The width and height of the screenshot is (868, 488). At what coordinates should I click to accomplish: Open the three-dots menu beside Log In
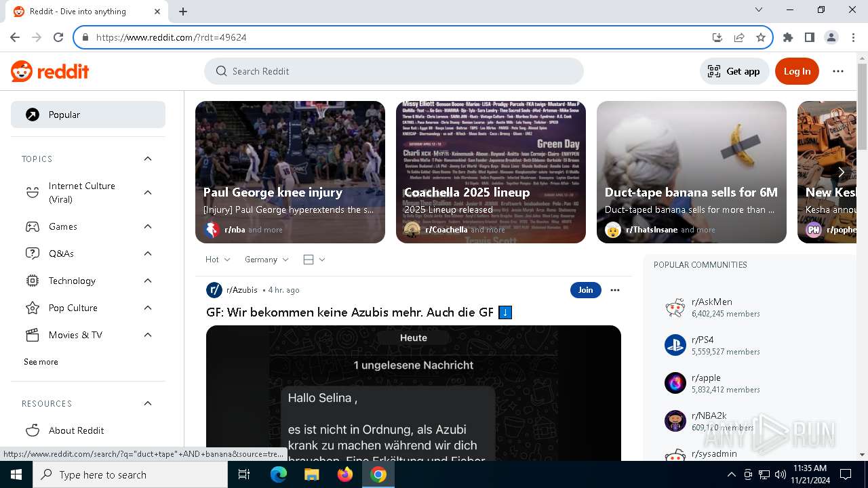(838, 71)
